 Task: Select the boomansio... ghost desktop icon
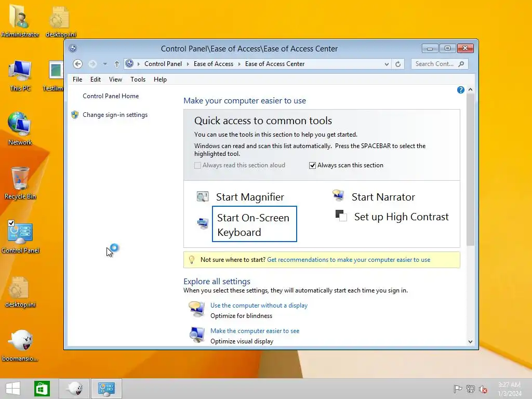click(x=20, y=345)
